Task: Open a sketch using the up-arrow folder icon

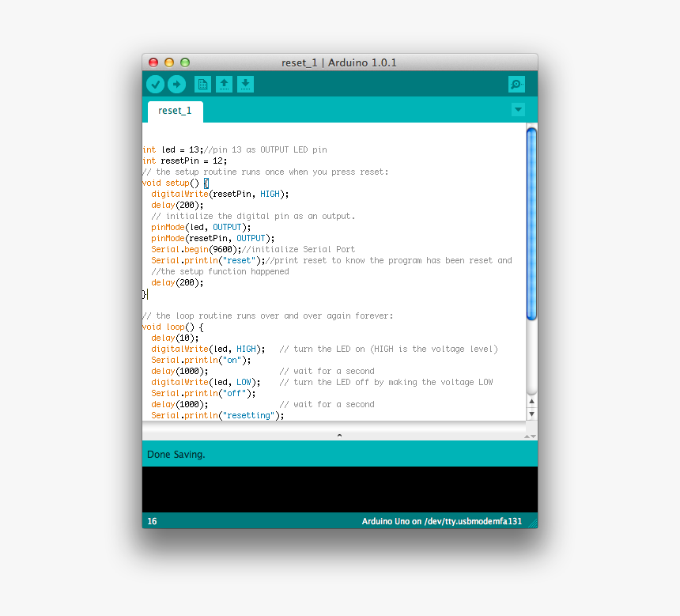Action: tap(224, 84)
